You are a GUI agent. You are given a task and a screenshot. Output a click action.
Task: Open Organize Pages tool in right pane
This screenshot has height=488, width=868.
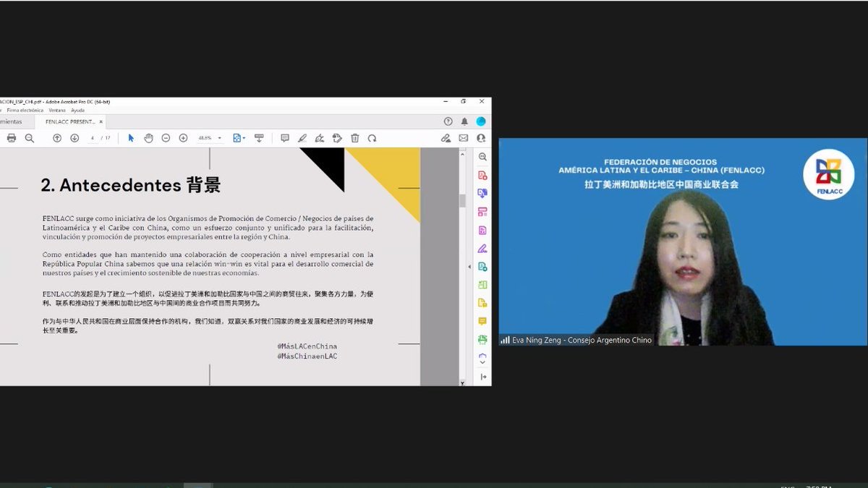pos(482,212)
